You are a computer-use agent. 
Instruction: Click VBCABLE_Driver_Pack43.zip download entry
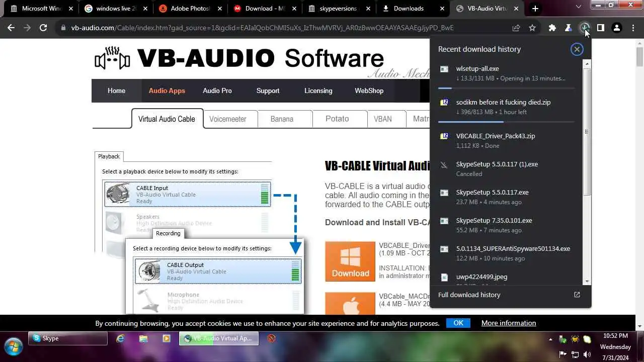506,141
